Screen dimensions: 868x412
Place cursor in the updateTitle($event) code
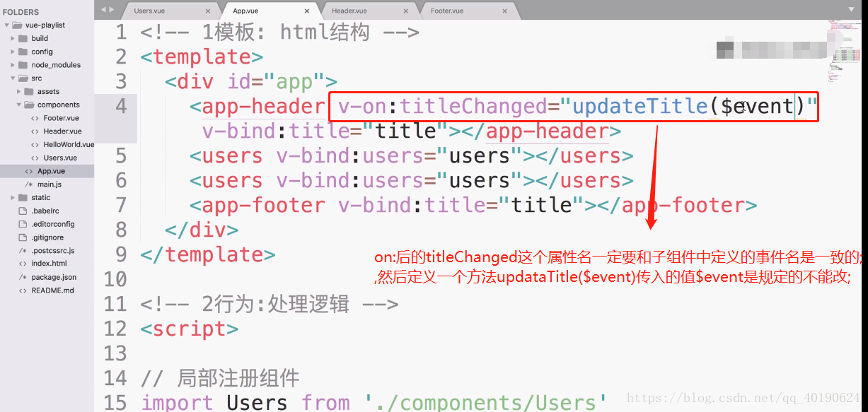click(x=683, y=107)
